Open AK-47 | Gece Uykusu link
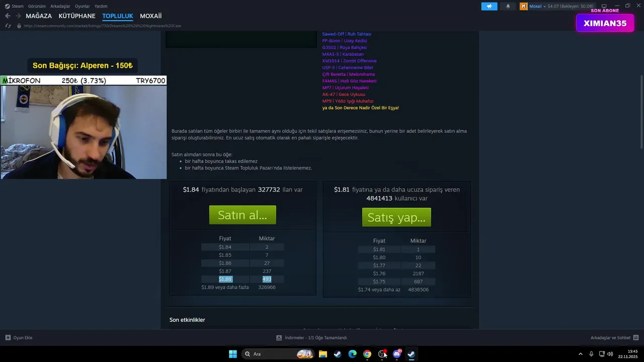The height and width of the screenshot is (362, 644). coord(344,94)
